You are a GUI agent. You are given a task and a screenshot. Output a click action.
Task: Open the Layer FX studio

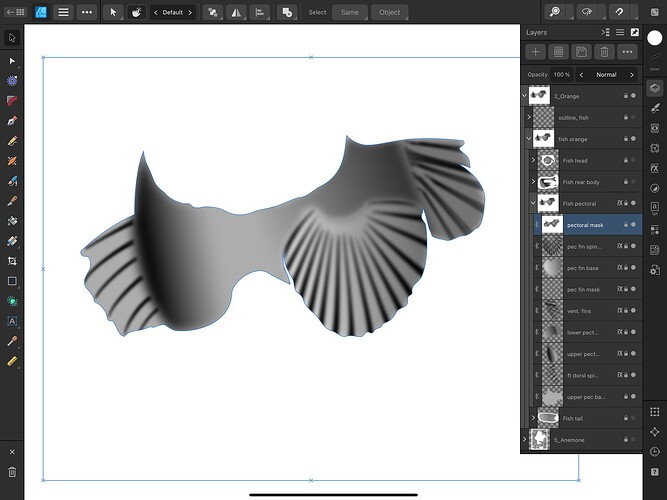coord(655,168)
